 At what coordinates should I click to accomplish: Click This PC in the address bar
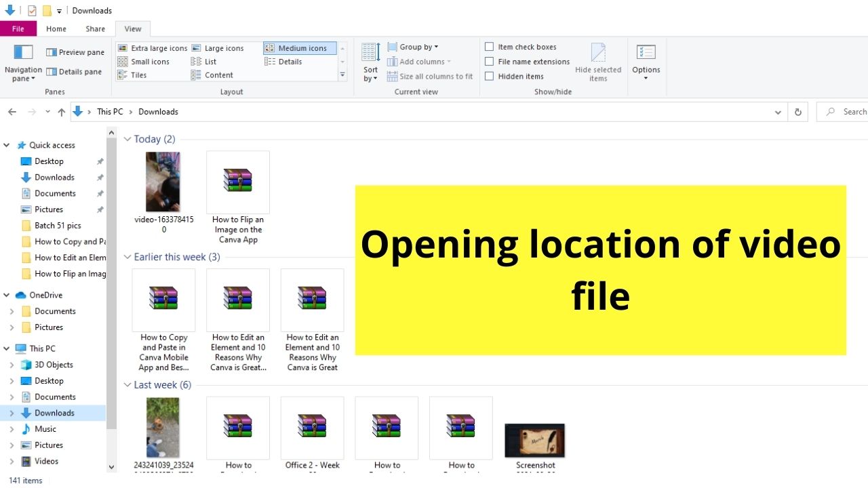point(110,111)
